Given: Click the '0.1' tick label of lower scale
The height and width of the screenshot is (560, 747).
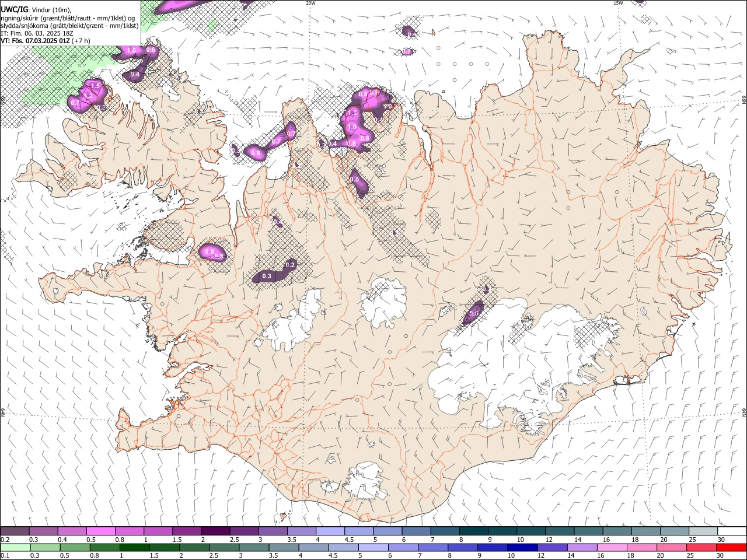Looking at the screenshot, I should [x=5, y=556].
